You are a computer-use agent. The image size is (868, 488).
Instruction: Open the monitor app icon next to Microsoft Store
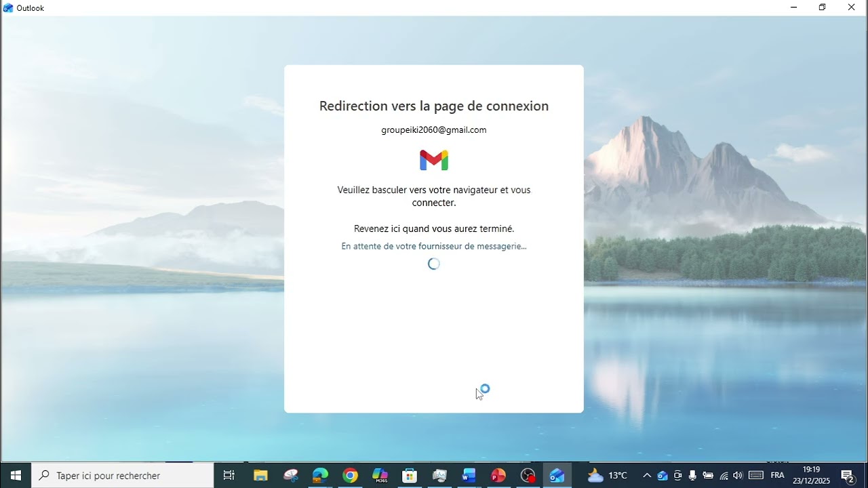tap(439, 475)
